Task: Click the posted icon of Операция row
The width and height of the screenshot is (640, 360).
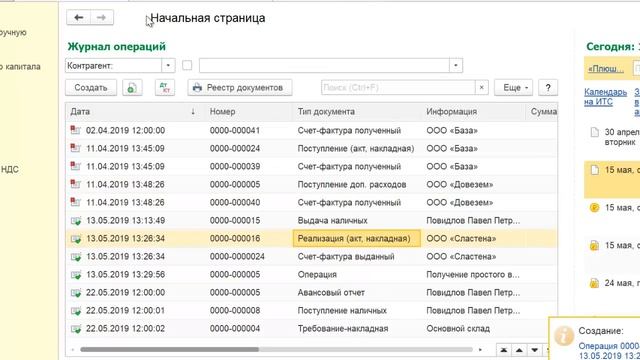Action: [76, 275]
